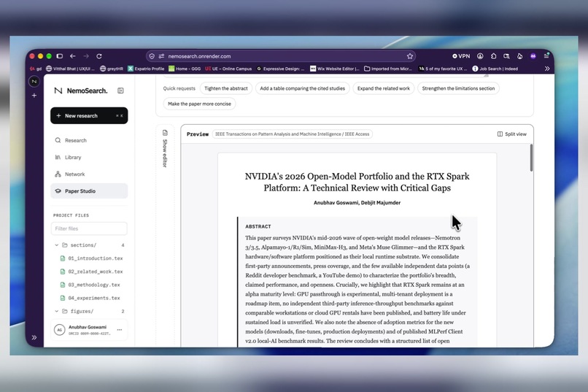The width and height of the screenshot is (588, 392).
Task: Add a new vertical tab with plus
Action: click(x=34, y=96)
